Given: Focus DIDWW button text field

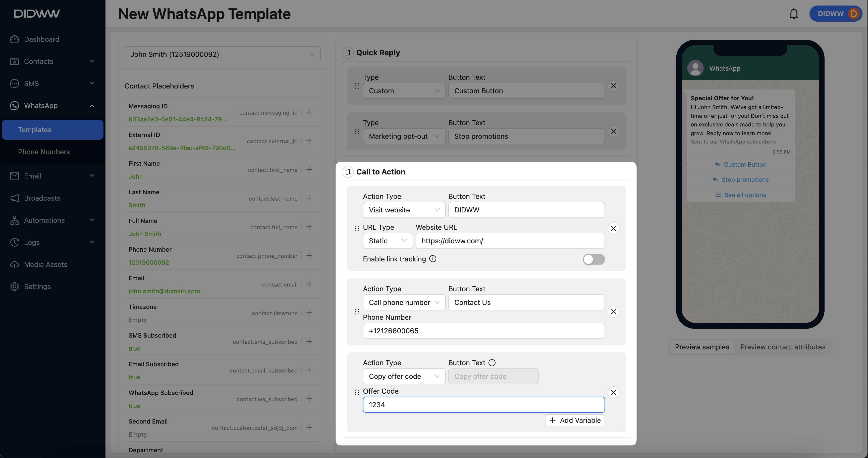Looking at the screenshot, I should (526, 210).
